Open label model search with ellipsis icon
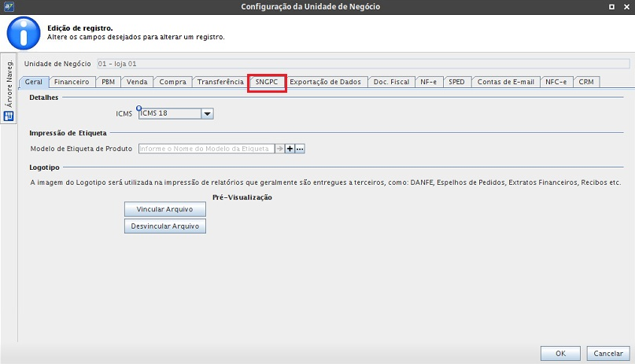 pos(300,149)
